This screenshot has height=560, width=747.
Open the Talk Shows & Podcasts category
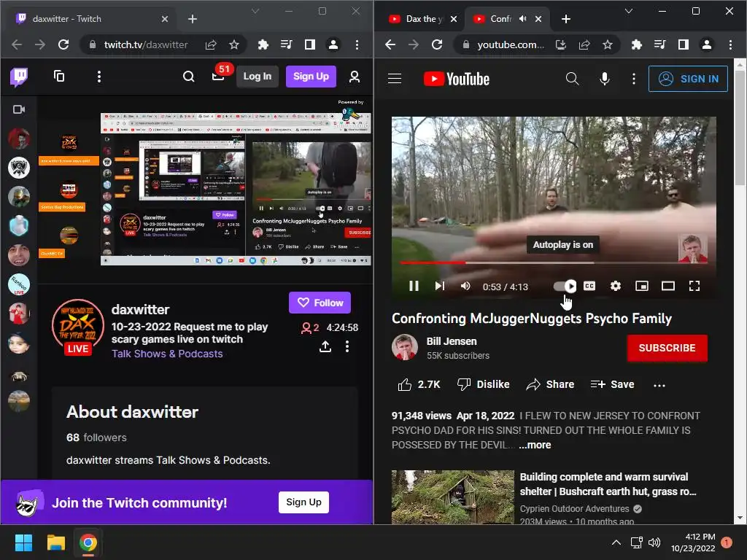167,354
